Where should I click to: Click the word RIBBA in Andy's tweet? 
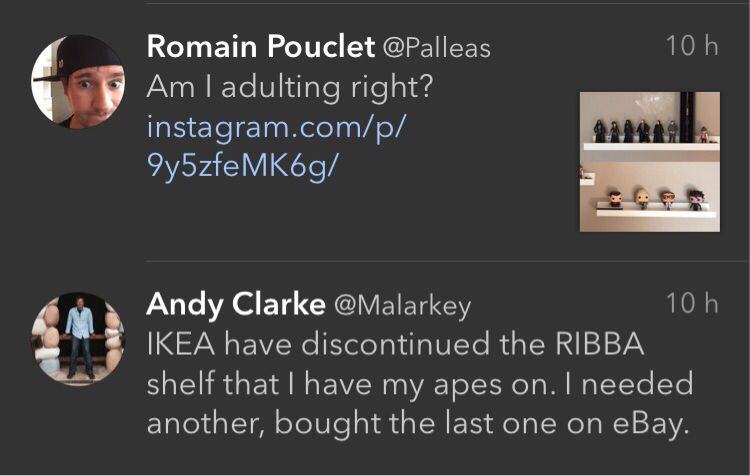pyautogui.click(x=597, y=345)
